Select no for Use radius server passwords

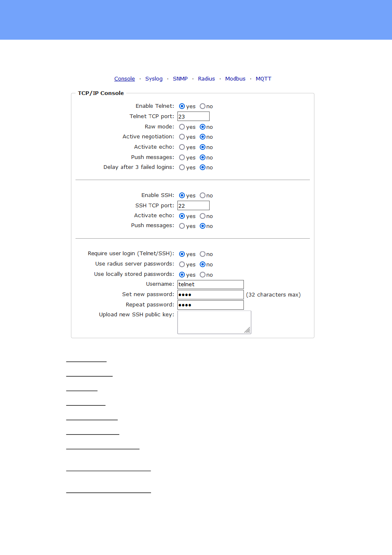203,264
